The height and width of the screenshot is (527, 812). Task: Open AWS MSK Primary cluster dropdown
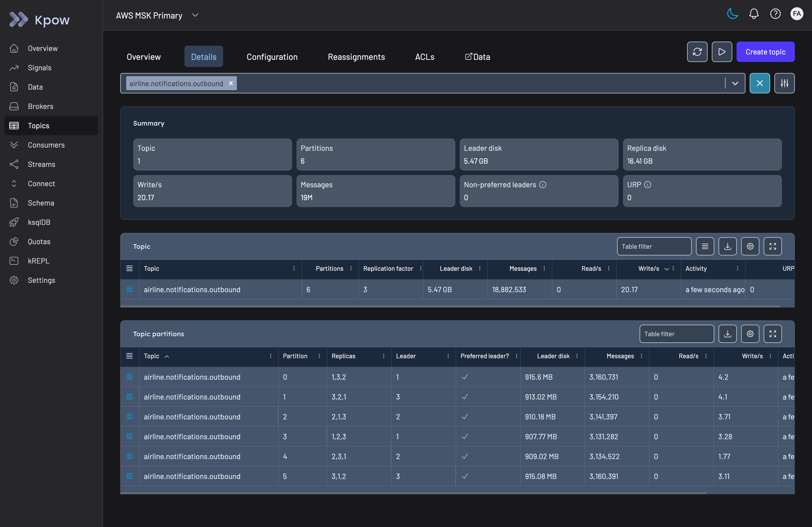(157, 15)
